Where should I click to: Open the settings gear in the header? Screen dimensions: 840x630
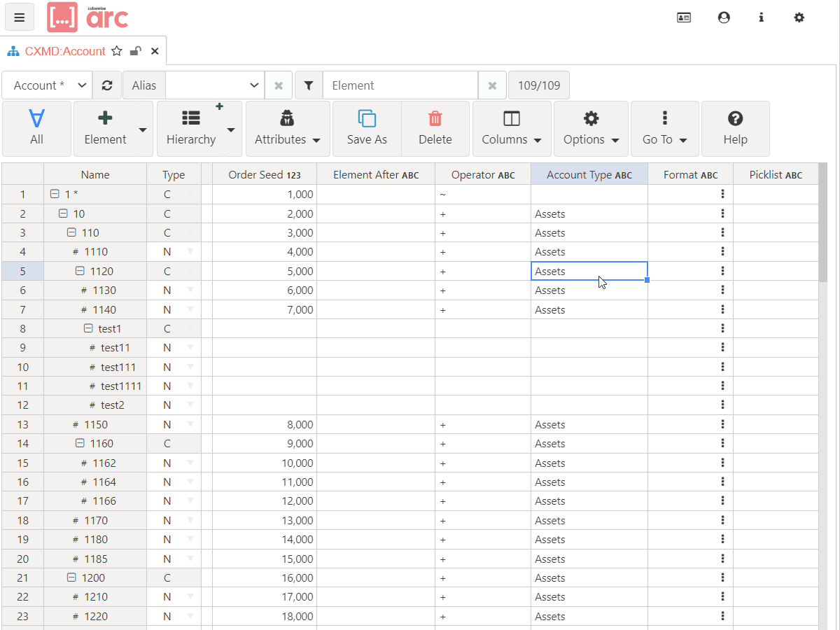point(799,17)
